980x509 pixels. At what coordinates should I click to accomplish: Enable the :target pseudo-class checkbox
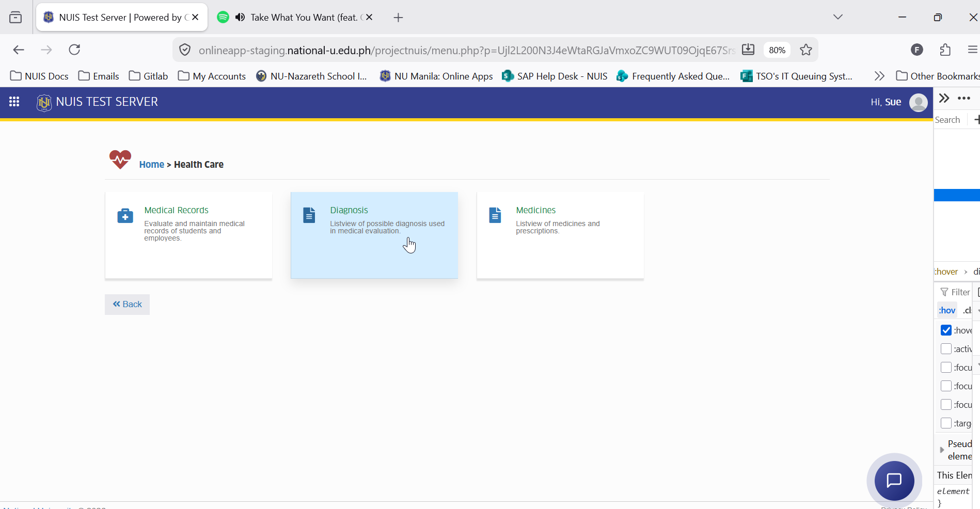pyautogui.click(x=946, y=423)
